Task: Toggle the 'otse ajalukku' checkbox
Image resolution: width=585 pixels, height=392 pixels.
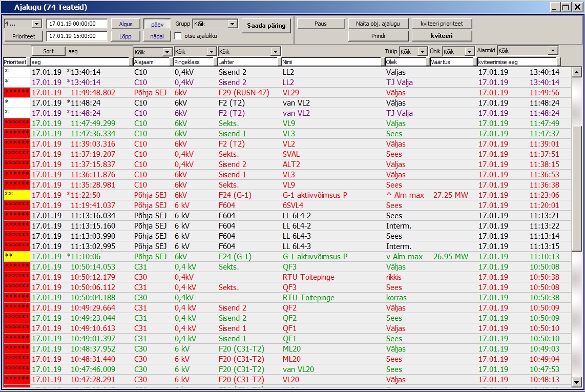Action: (178, 36)
